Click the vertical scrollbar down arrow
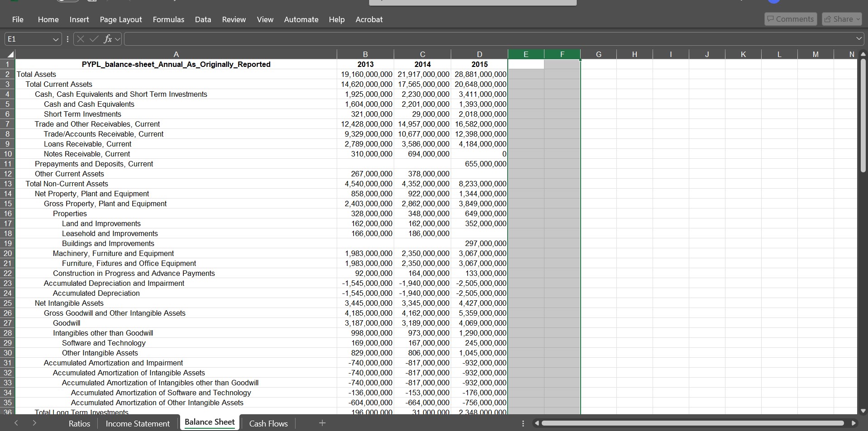 pos(863,411)
